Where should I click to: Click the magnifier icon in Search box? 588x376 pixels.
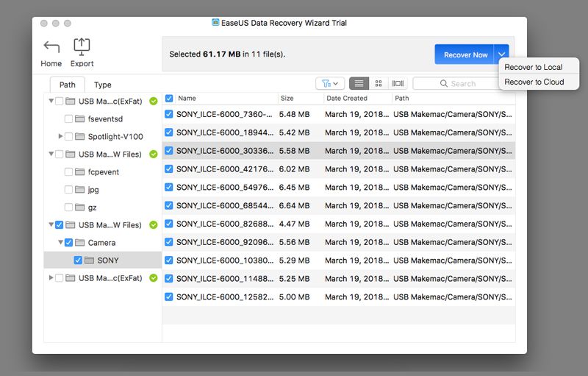pos(444,83)
